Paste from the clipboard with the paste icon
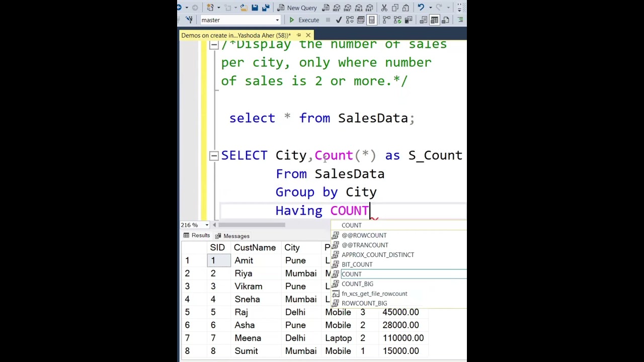This screenshot has height=362, width=644. coord(406,8)
